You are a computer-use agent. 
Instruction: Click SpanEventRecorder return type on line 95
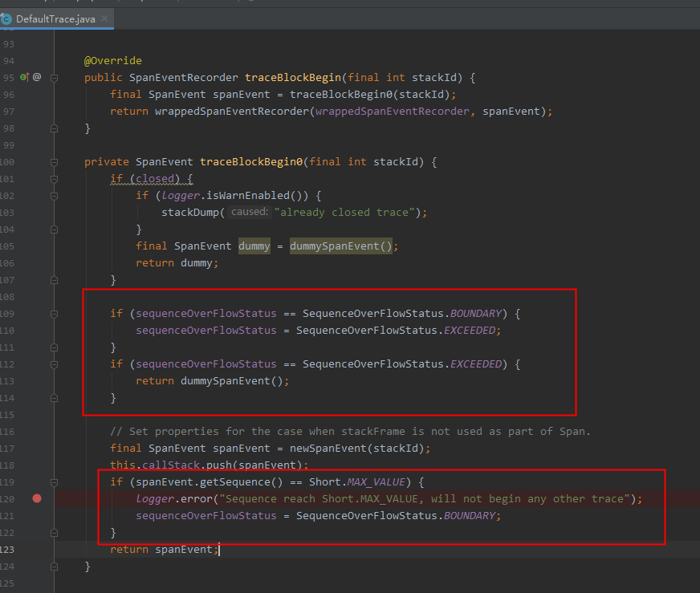coord(184,78)
